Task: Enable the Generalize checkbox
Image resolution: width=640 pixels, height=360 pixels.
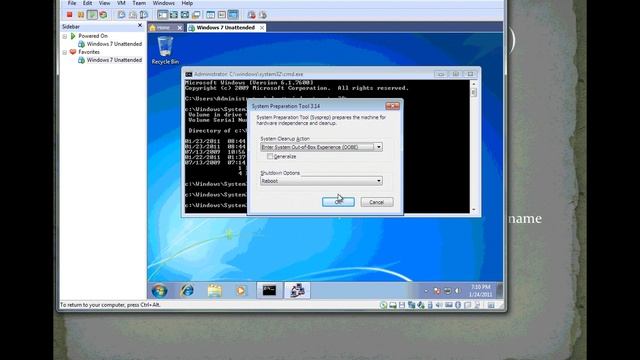Action: [270, 156]
